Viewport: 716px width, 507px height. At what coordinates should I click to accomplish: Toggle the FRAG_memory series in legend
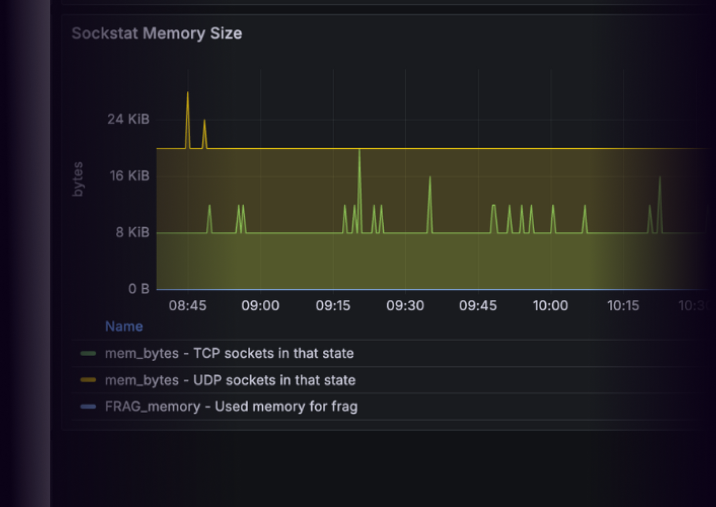(x=231, y=406)
